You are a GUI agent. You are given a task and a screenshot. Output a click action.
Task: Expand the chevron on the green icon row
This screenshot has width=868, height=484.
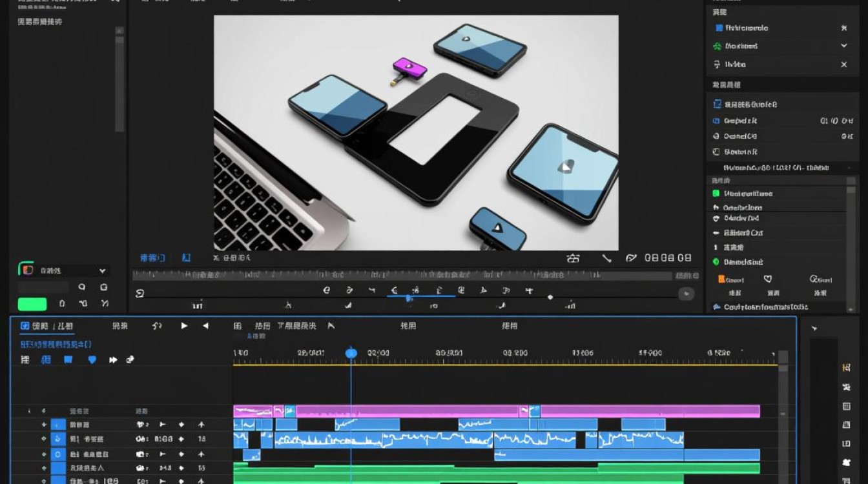(843, 46)
